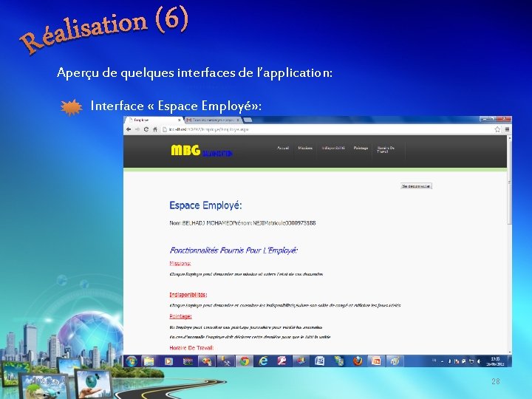Click the browser forward arrow
Image resolution: width=532 pixels, height=399 pixels.
coord(137,129)
